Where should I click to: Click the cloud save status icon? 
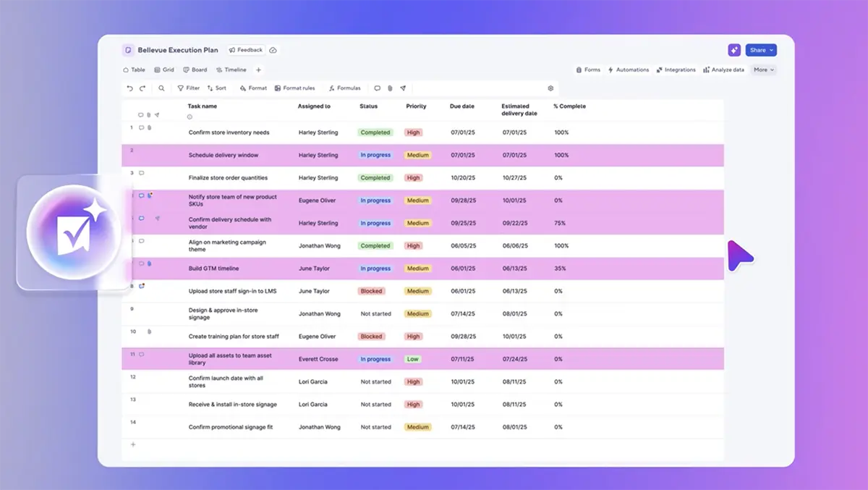point(273,51)
